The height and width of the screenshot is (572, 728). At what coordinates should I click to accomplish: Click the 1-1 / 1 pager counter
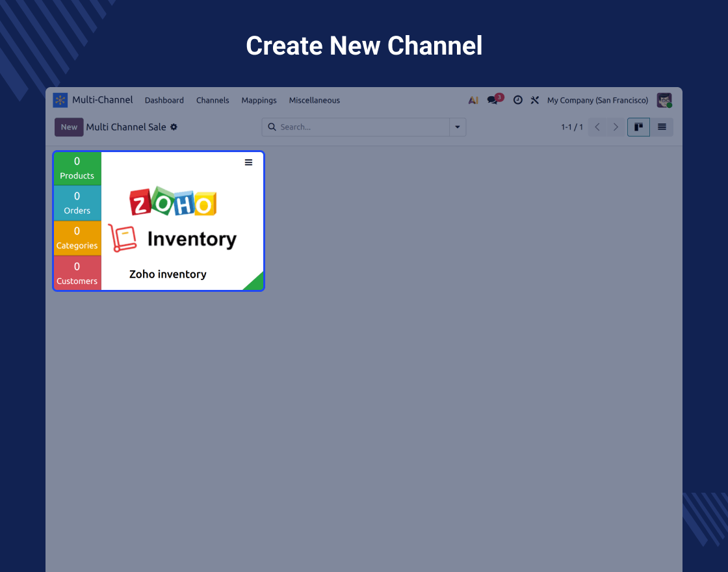(x=571, y=127)
